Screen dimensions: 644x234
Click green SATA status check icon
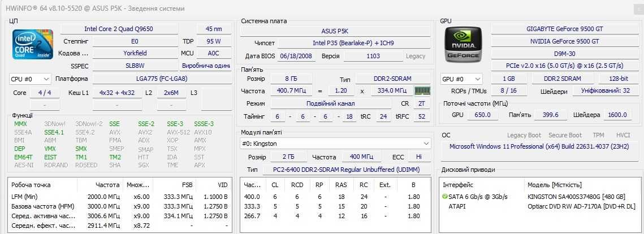pos(445,197)
